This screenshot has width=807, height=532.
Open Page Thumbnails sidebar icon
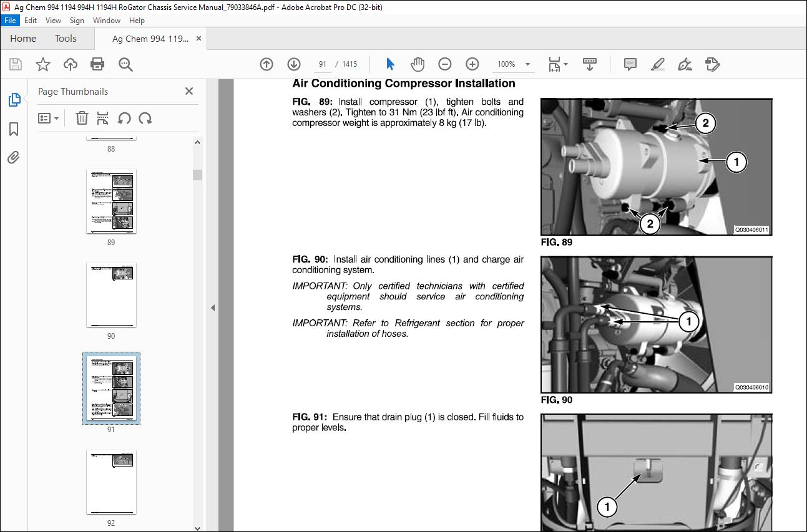point(14,100)
